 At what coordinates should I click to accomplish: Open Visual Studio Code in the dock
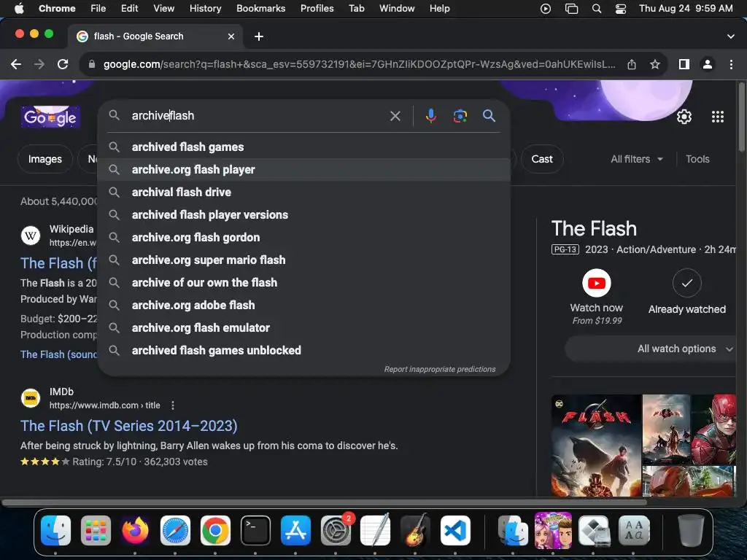click(x=455, y=531)
